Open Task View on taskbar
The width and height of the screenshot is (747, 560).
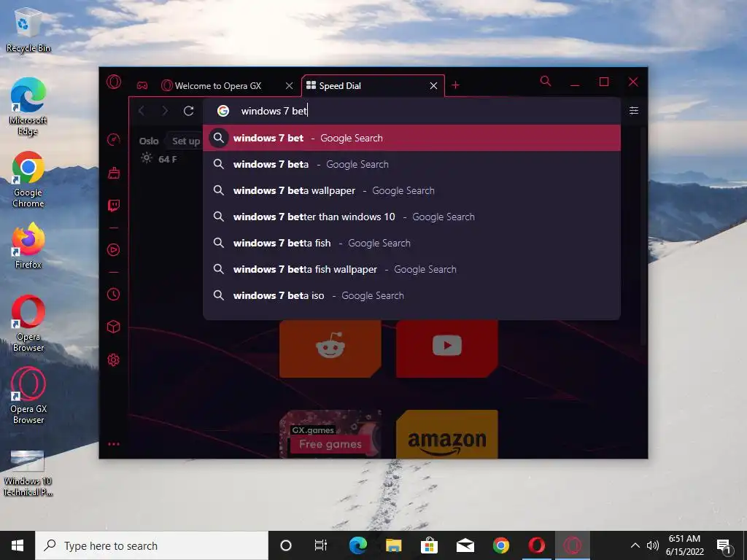tap(321, 545)
